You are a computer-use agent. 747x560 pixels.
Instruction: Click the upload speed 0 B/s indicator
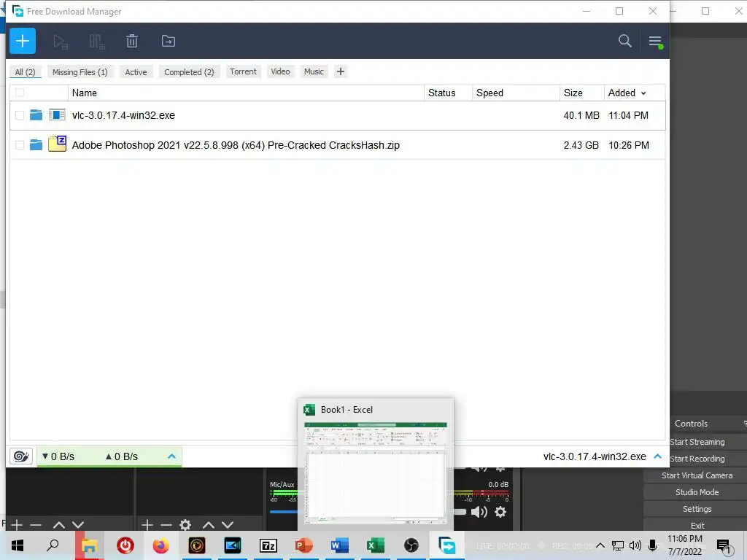[x=122, y=456]
